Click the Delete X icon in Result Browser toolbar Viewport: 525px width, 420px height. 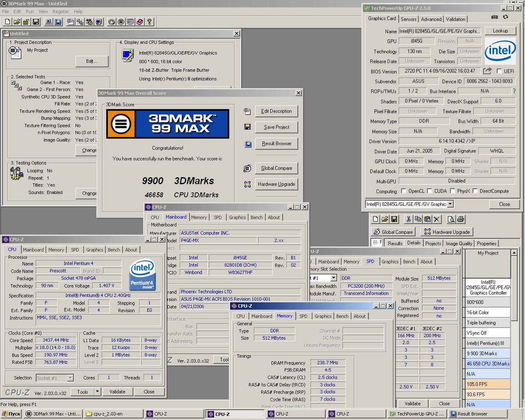point(437,219)
